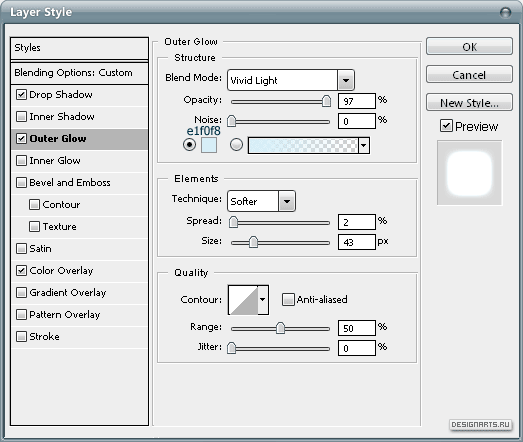
Task: Select the Satin effect row
Action: (79, 249)
